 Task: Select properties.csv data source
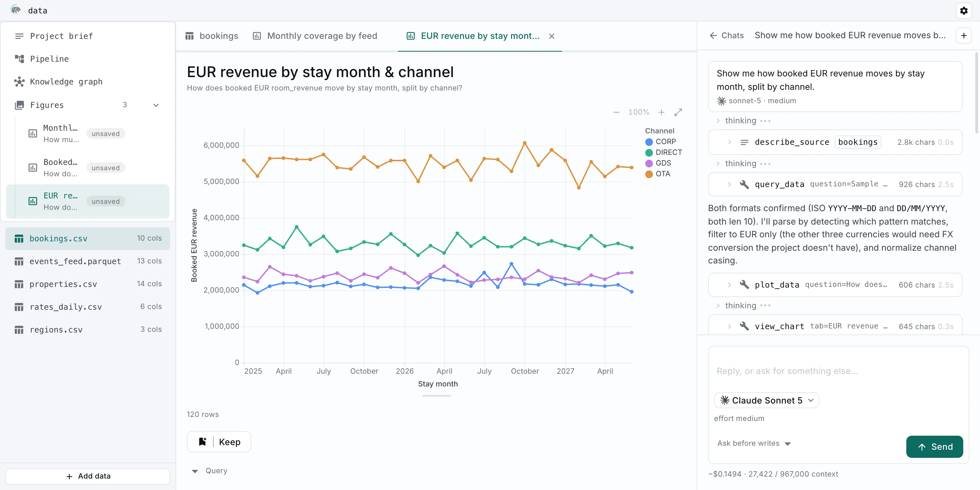[87, 284]
